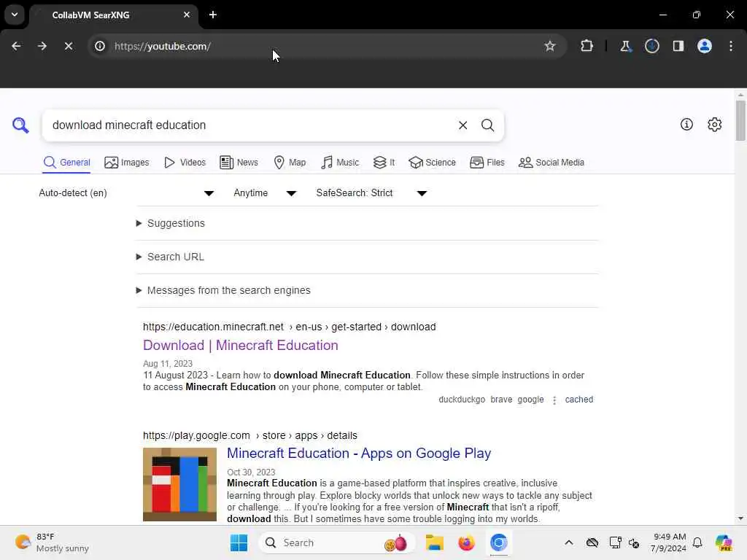
Task: Select the General search tab
Action: 66,163
